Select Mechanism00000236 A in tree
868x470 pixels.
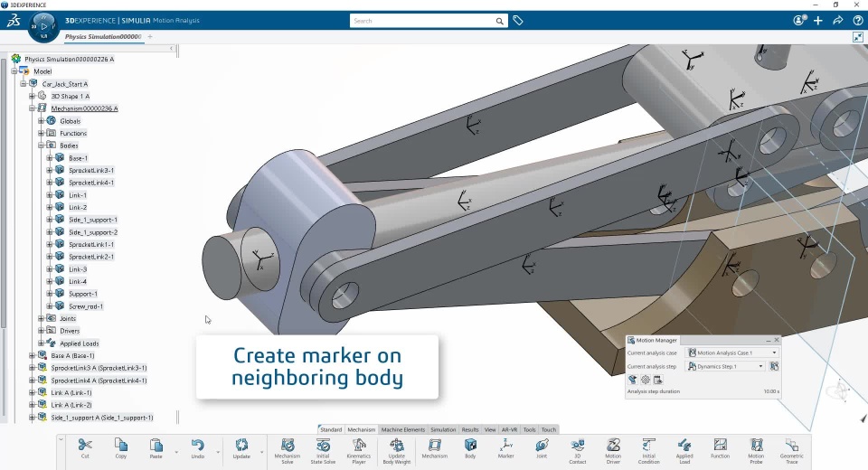click(x=84, y=108)
